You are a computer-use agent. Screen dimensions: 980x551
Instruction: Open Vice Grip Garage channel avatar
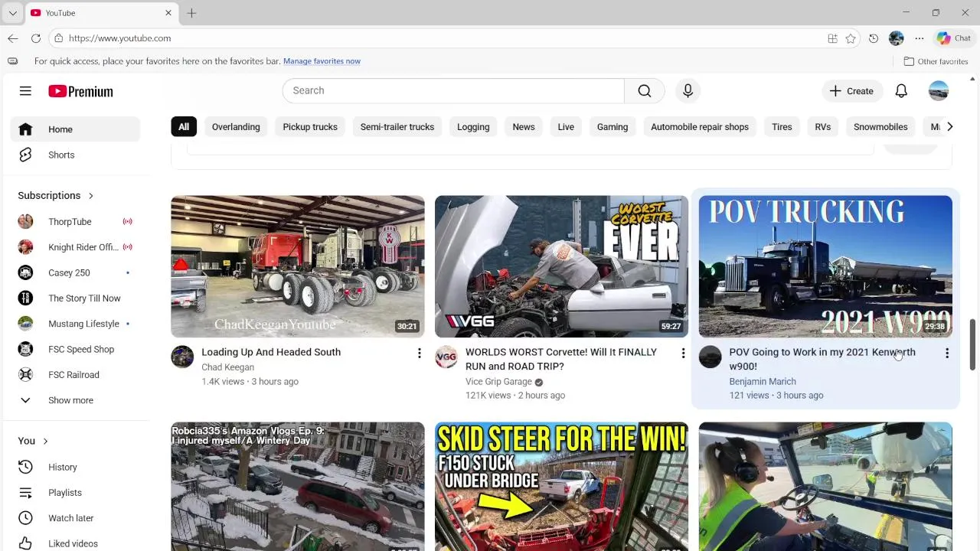pos(446,357)
